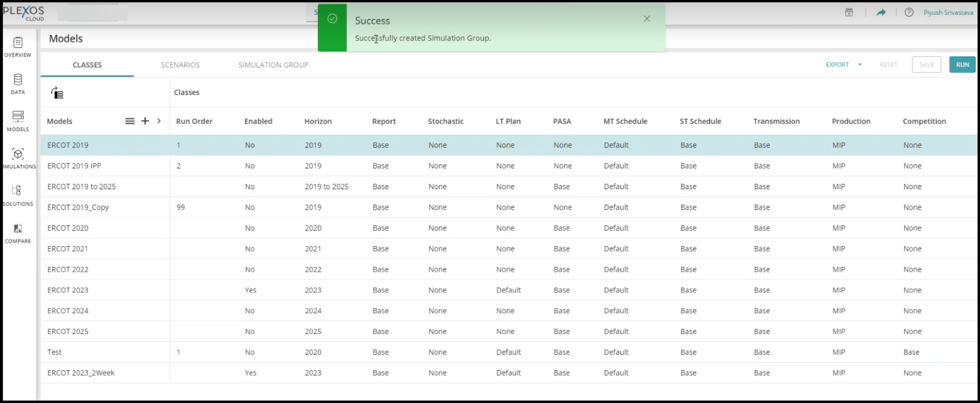
Task: Click the share arrow icon in the top bar
Action: (x=881, y=12)
